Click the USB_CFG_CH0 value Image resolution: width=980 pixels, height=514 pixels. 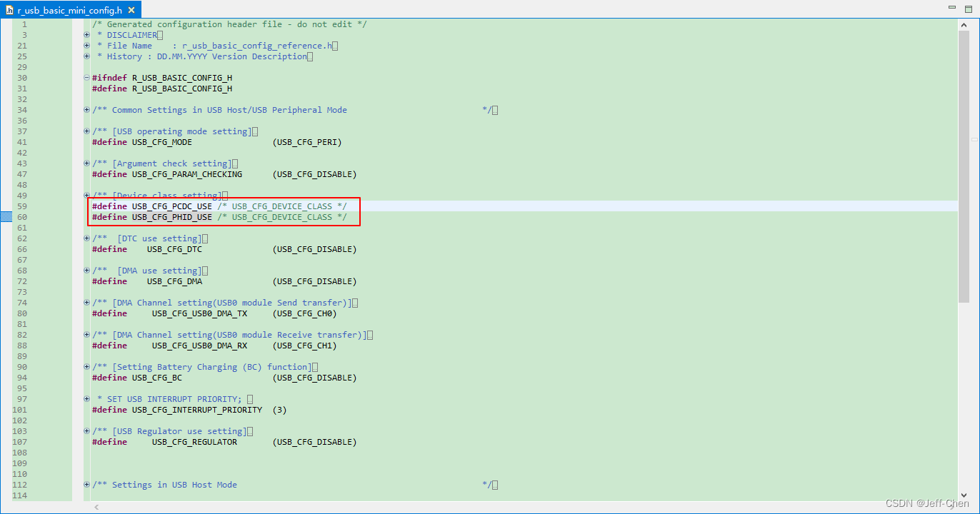point(304,313)
